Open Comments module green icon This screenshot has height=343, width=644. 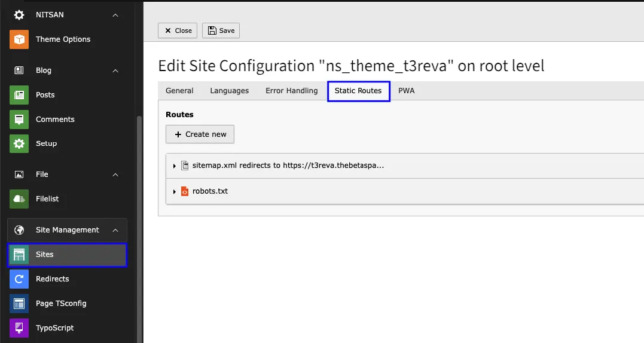(x=19, y=120)
